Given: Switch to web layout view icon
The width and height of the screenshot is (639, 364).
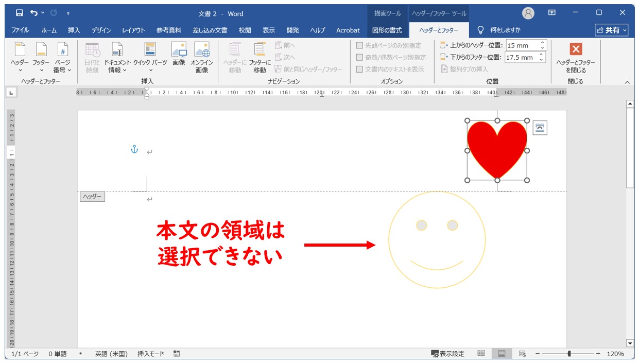Looking at the screenshot, I should tap(522, 354).
